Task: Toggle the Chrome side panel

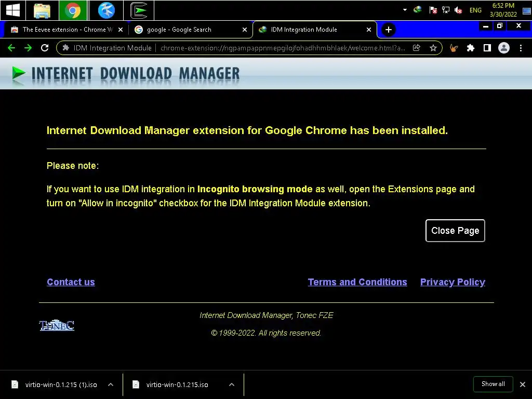Action: click(x=487, y=48)
